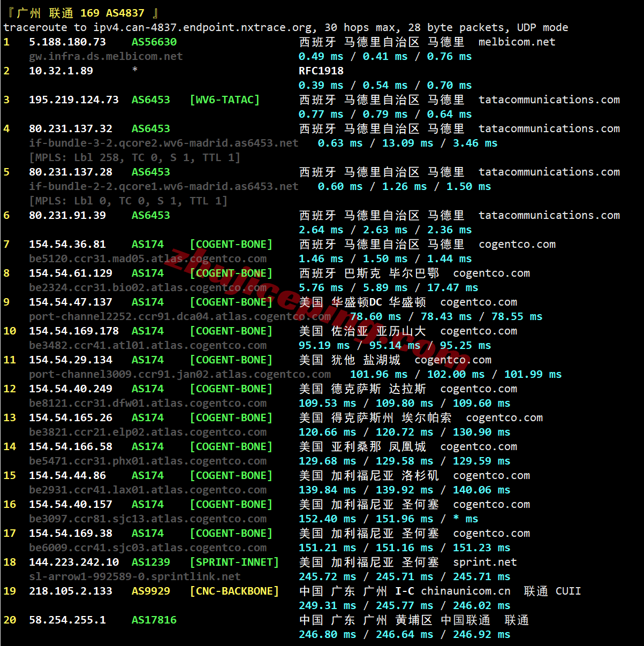Click latency value 130.90 ms on hop 13
Screen dimensions: 644x646
point(482,432)
